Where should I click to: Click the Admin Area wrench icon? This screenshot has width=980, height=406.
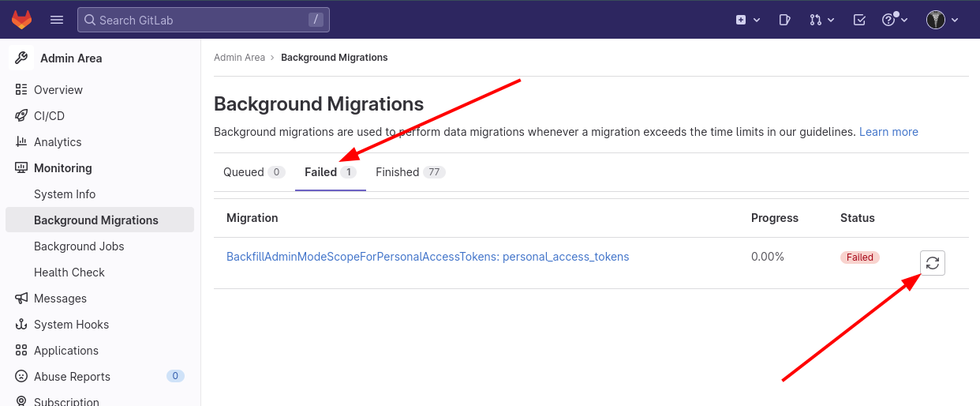pyautogui.click(x=21, y=58)
